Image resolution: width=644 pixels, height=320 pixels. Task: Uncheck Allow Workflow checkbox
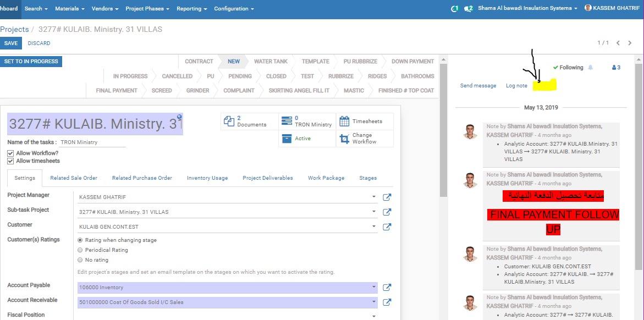click(x=10, y=153)
